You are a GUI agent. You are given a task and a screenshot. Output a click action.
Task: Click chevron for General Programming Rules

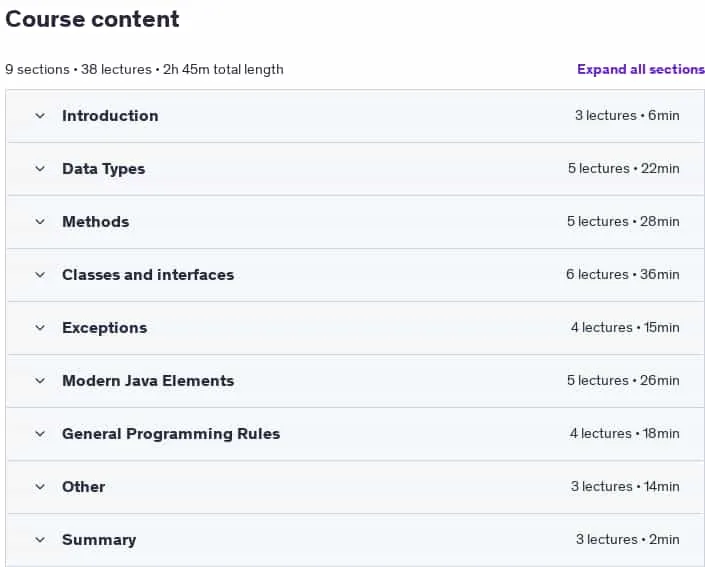coord(40,434)
